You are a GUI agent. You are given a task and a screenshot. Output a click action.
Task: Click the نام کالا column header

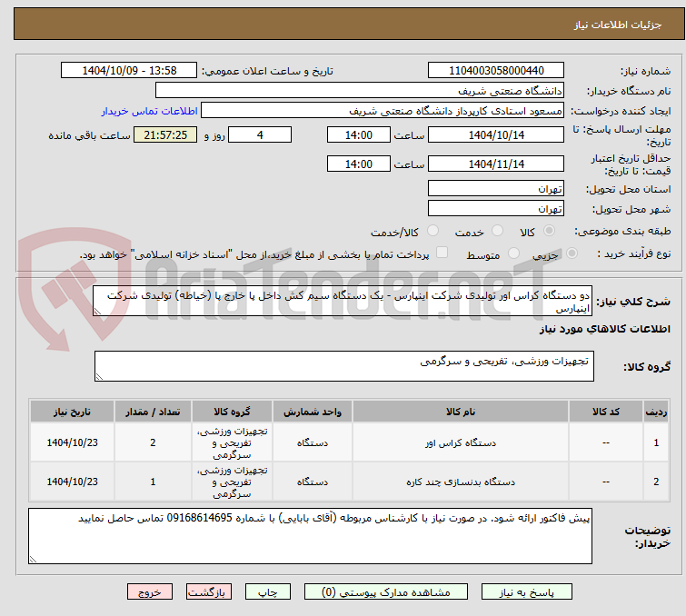[461, 412]
